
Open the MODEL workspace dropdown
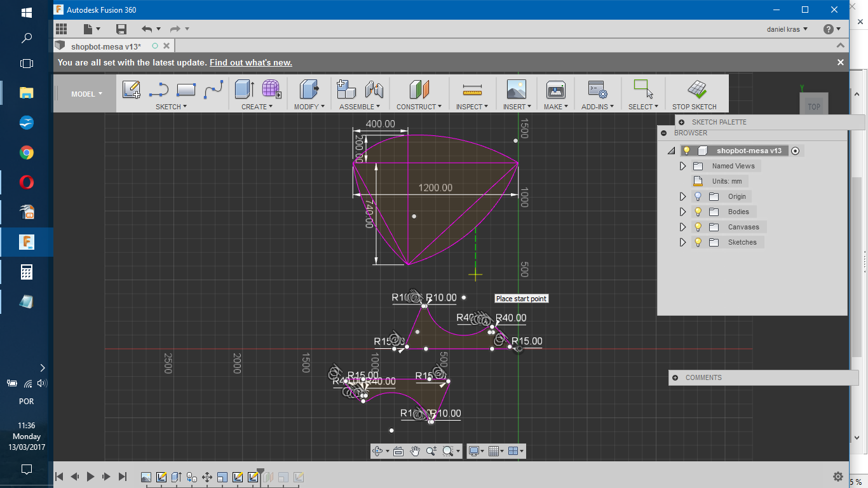tap(86, 94)
